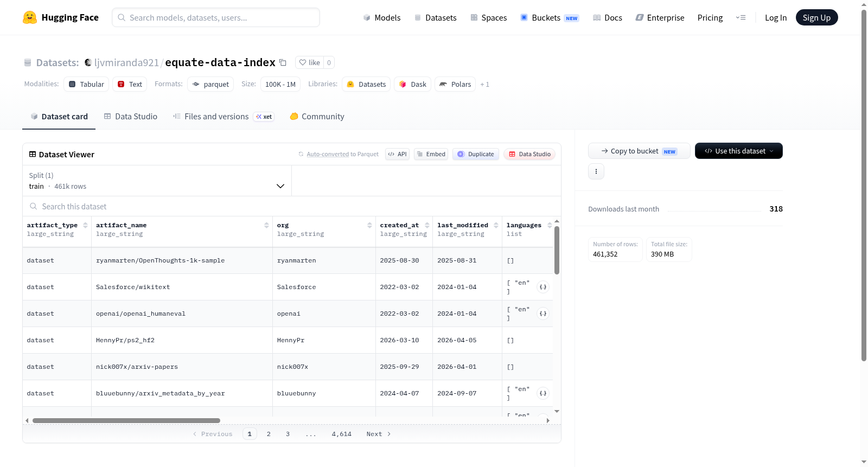
Task: Open the Use this dataset dropdown
Action: [738, 151]
